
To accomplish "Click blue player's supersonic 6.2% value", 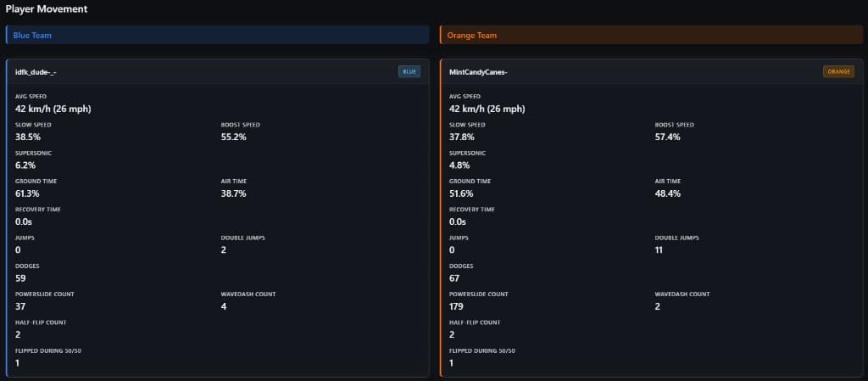I will pos(25,165).
